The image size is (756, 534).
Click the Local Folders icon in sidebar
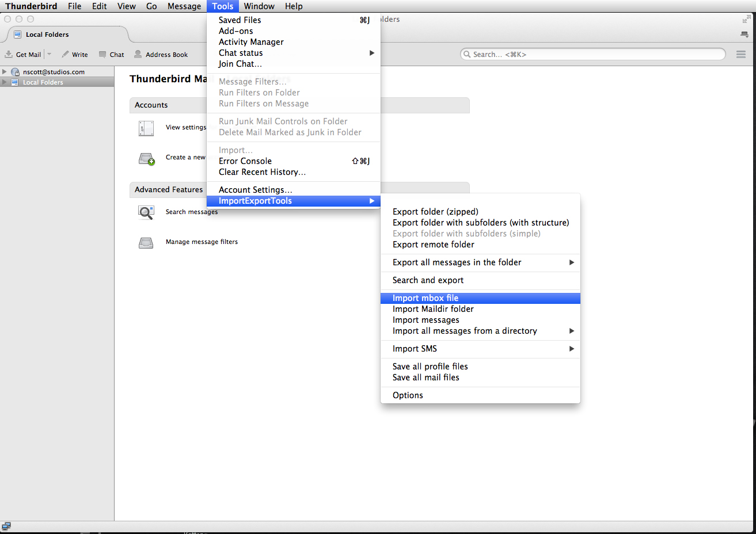click(x=15, y=82)
